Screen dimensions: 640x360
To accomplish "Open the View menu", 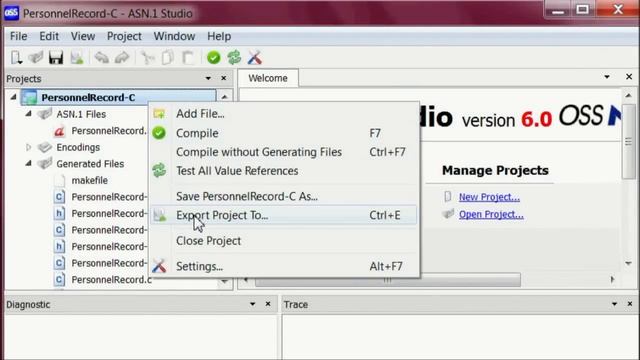I will click(83, 36).
